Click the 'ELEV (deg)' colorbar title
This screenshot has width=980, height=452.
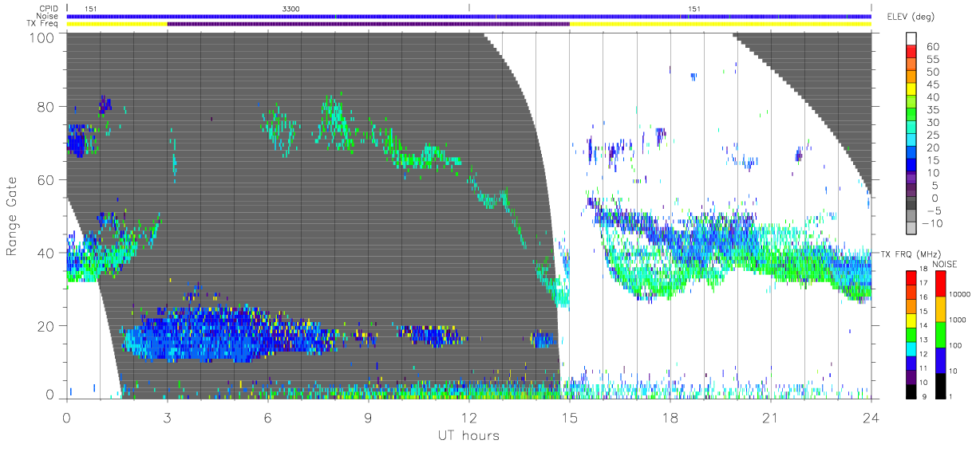(910, 16)
